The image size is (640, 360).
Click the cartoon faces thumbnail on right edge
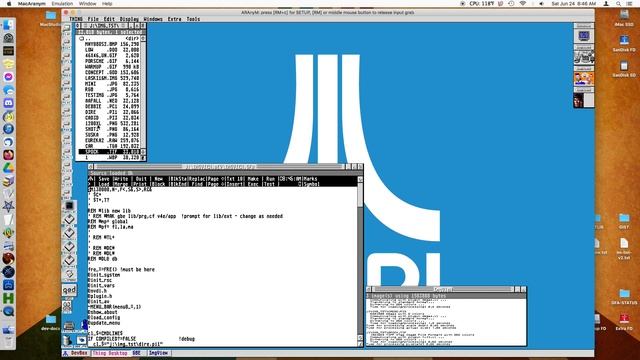click(584, 78)
